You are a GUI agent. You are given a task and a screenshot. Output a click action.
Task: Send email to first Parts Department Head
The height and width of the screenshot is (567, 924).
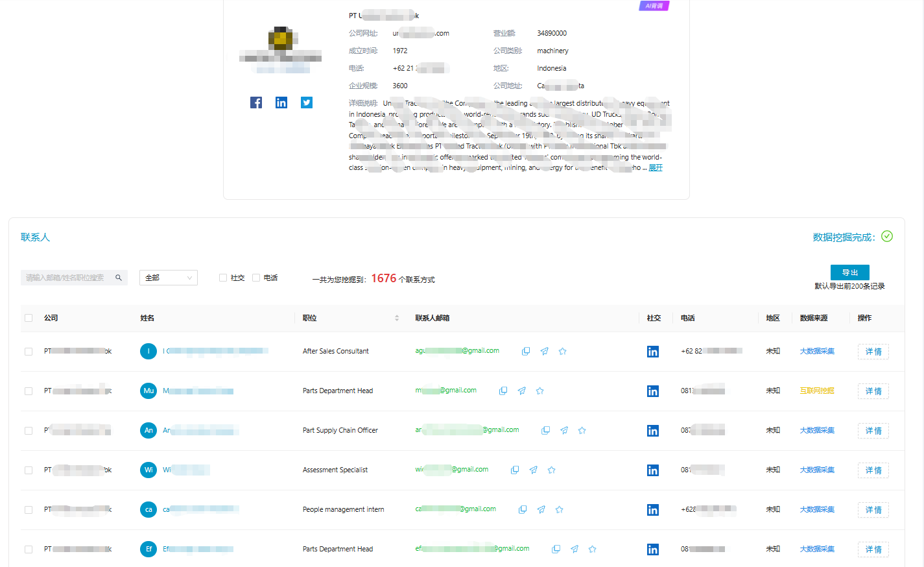pos(521,391)
